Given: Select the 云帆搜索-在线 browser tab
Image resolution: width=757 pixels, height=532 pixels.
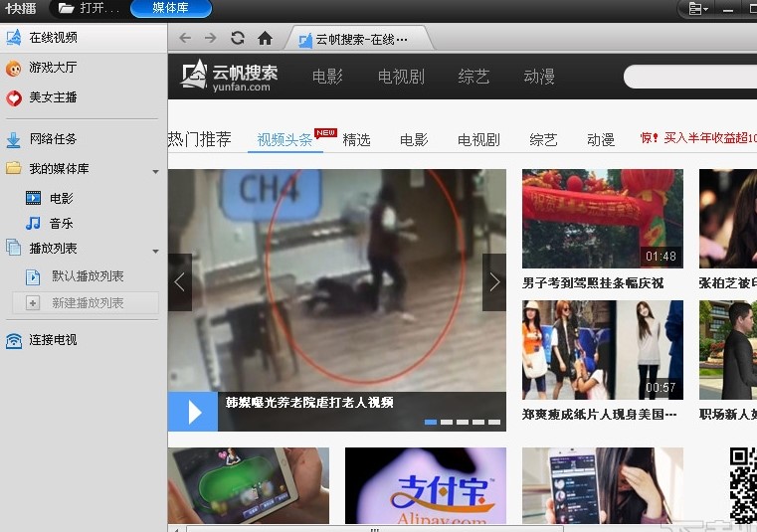Looking at the screenshot, I should (360, 39).
